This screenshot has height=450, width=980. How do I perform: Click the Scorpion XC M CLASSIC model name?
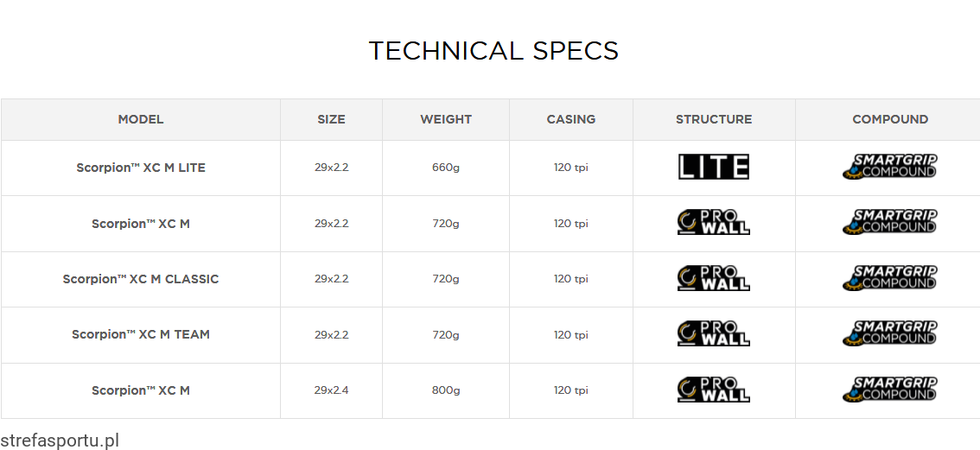[x=141, y=279]
